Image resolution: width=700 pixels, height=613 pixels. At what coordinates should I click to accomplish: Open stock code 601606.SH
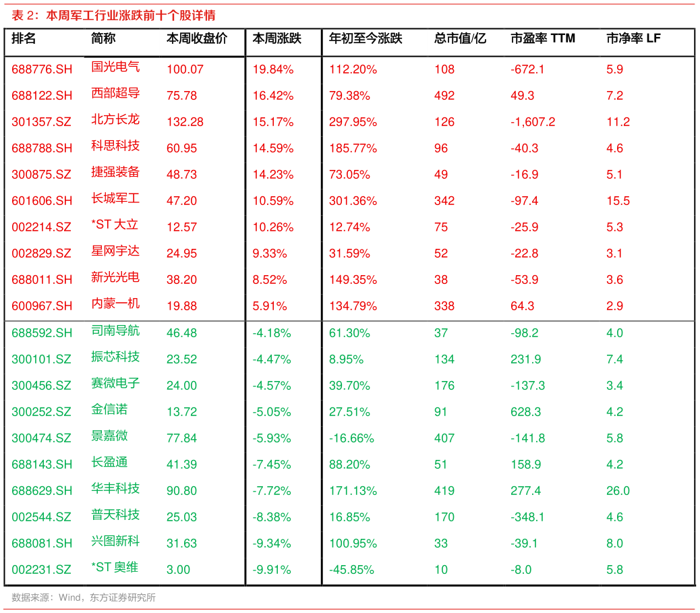click(42, 200)
